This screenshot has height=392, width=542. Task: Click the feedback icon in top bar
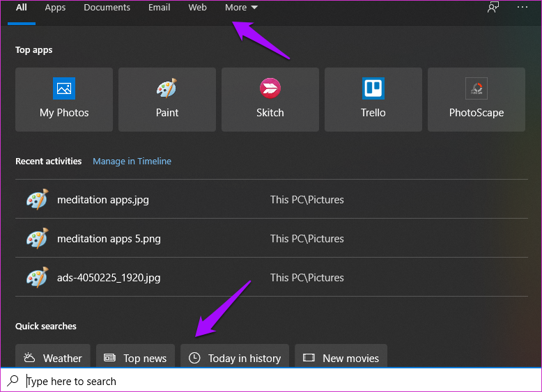[493, 8]
